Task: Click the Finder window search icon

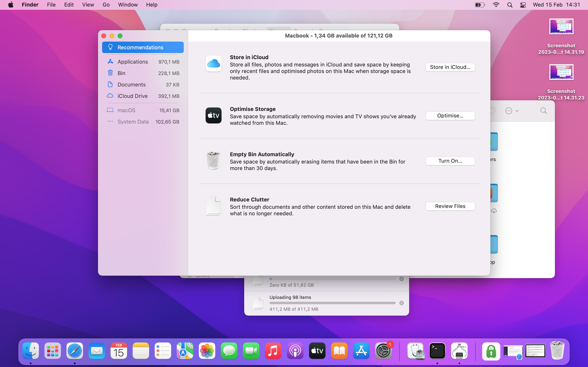Action: (543, 111)
